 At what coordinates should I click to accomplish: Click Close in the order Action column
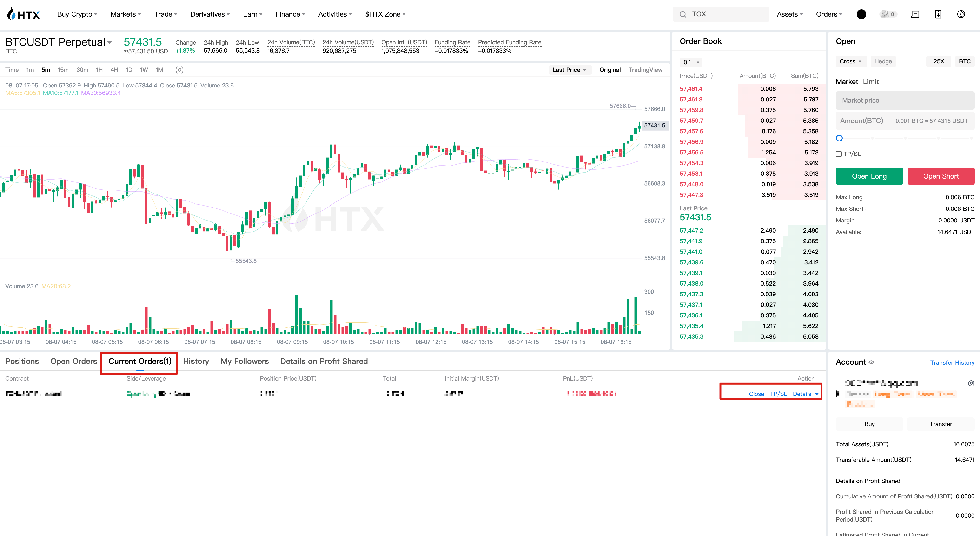pyautogui.click(x=756, y=394)
